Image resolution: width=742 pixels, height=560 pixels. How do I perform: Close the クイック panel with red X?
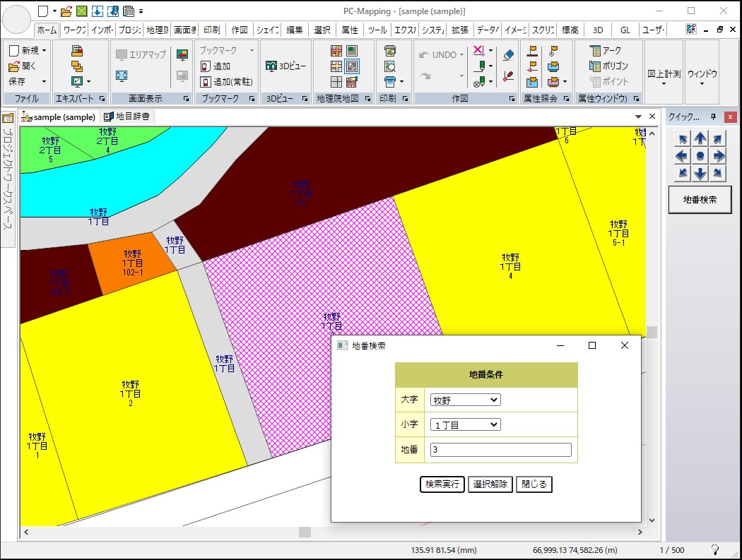click(730, 117)
